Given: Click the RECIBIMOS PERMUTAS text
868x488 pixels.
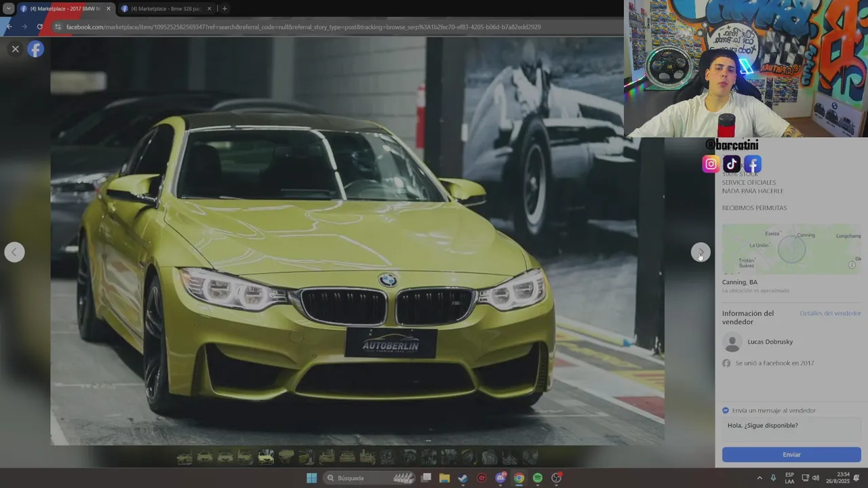Looking at the screenshot, I should click(x=754, y=208).
